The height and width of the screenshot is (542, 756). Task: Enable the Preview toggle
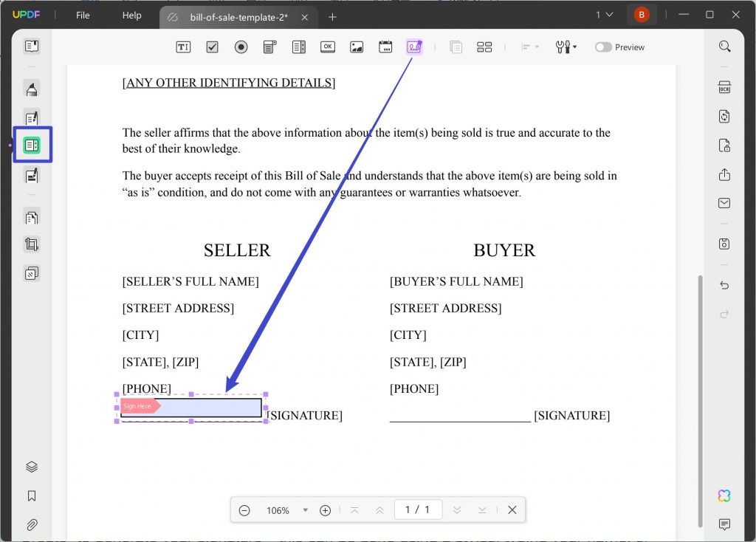tap(603, 47)
